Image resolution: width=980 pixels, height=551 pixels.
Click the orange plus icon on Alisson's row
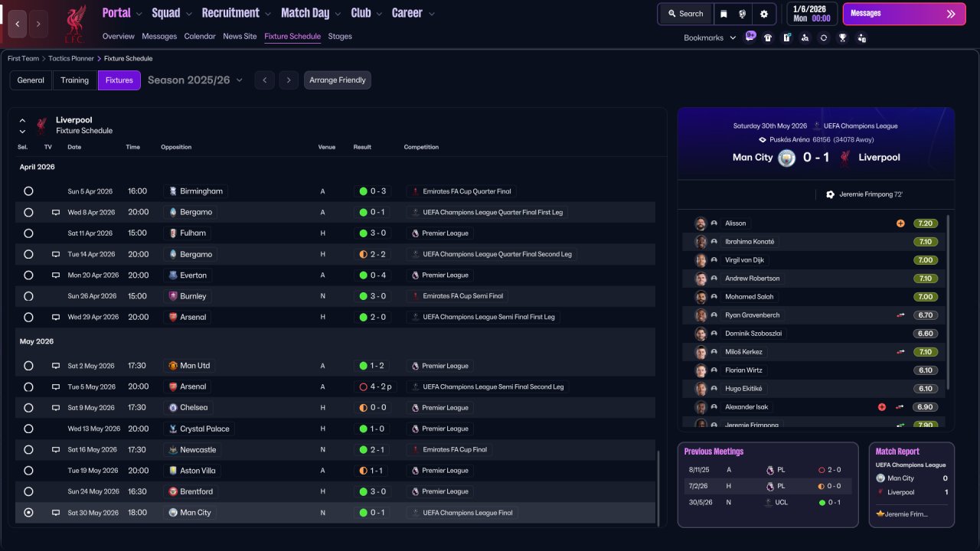tap(900, 223)
